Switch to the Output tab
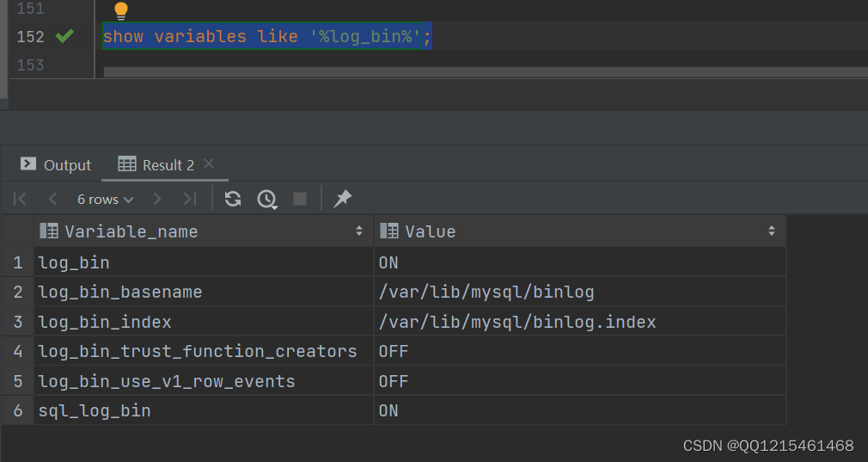The height and width of the screenshot is (462, 868). click(55, 165)
